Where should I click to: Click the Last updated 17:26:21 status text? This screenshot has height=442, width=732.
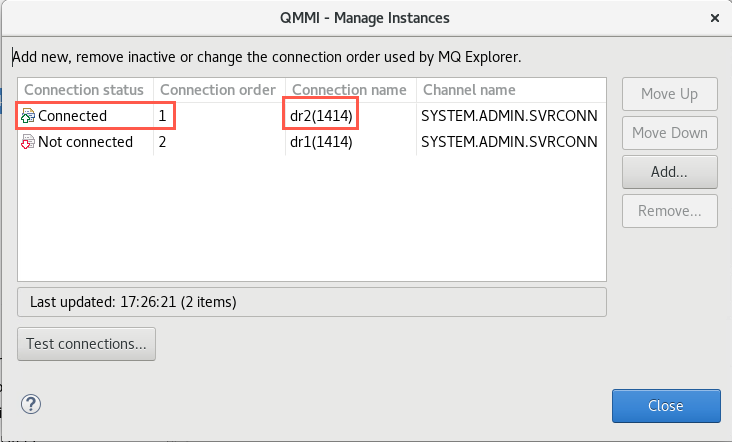point(133,302)
